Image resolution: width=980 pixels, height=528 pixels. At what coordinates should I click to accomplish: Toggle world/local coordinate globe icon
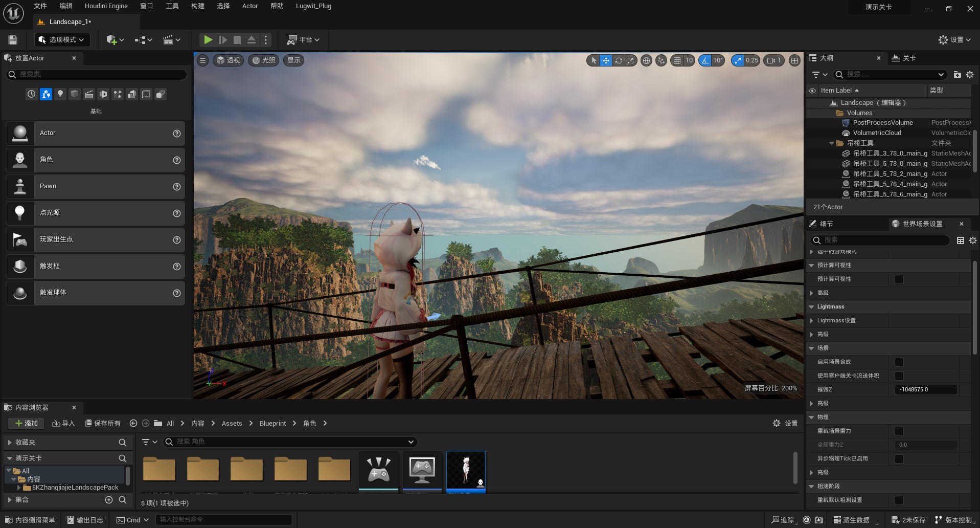pos(646,60)
